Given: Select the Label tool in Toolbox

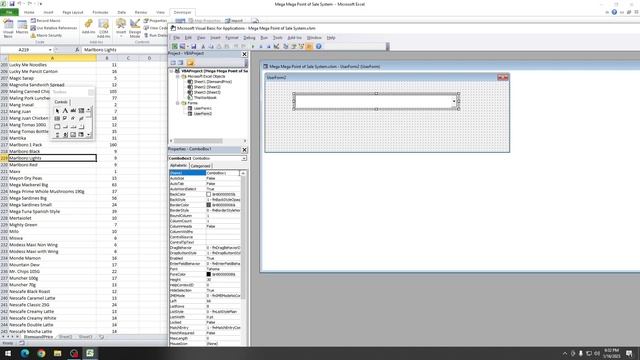Looking at the screenshot, I should [x=65, y=111].
